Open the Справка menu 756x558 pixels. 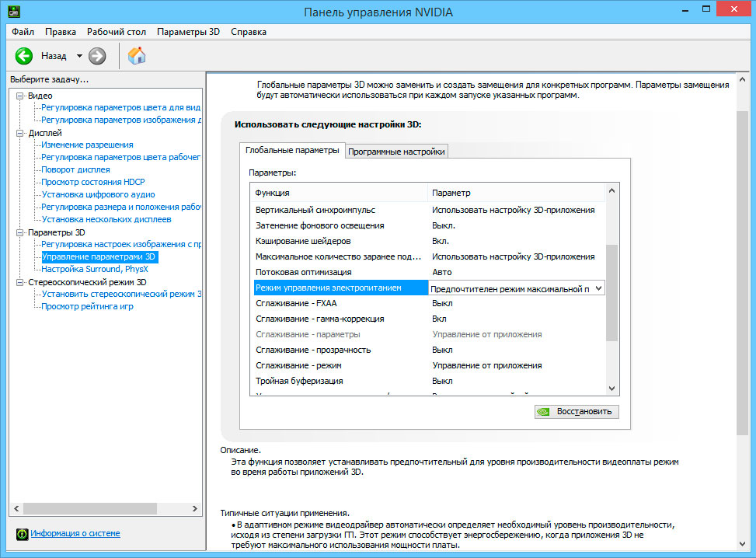point(249,32)
